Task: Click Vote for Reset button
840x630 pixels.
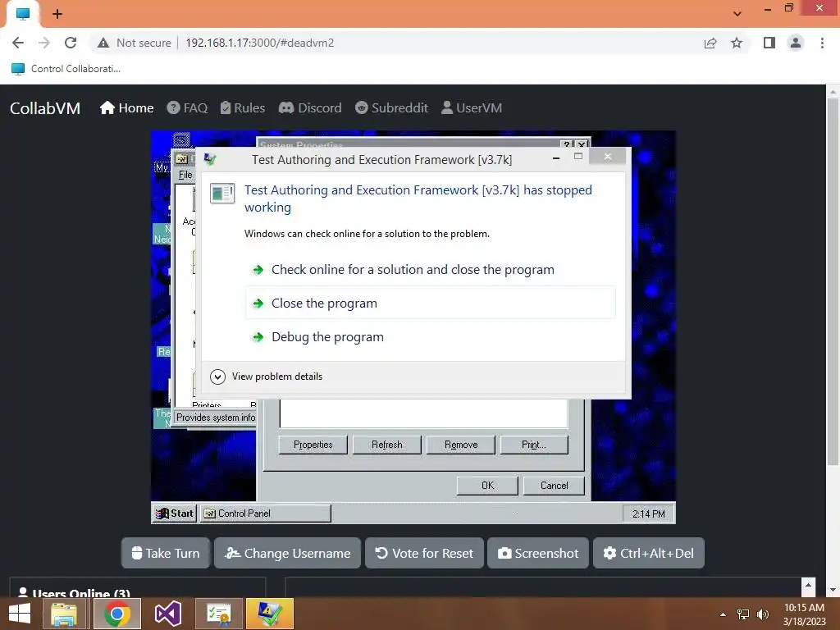Action: tap(424, 553)
